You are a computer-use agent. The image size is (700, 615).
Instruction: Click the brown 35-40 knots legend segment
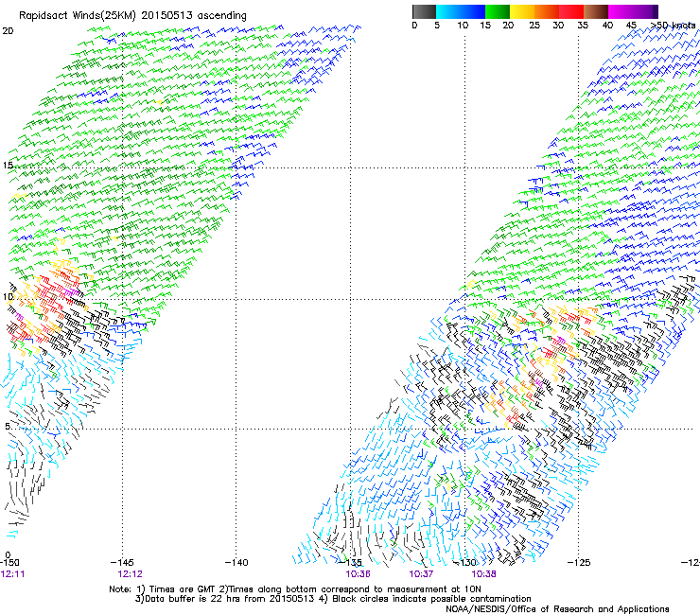pyautogui.click(x=596, y=11)
